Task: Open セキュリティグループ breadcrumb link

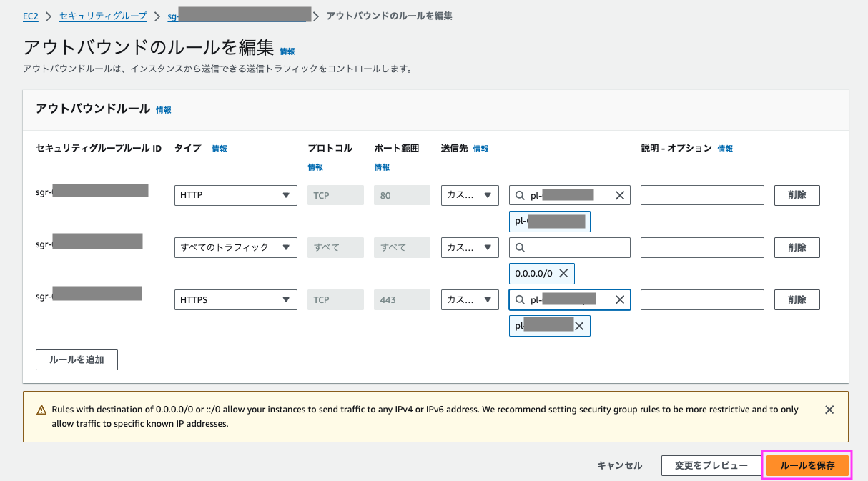Action: click(103, 16)
